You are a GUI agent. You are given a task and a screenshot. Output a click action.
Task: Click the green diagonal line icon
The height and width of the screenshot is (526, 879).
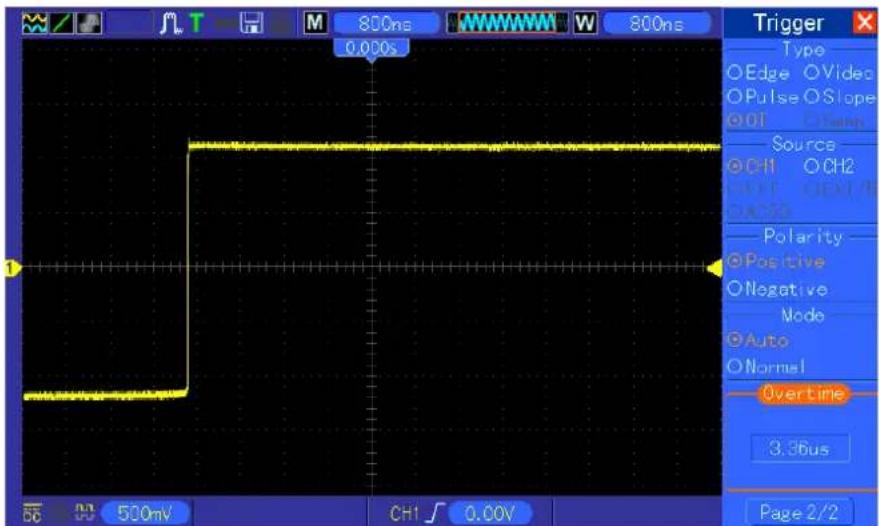pyautogui.click(x=62, y=23)
